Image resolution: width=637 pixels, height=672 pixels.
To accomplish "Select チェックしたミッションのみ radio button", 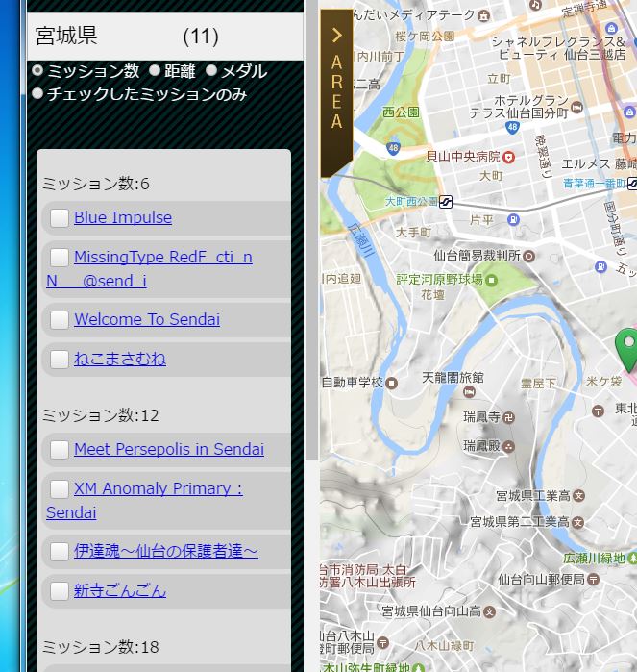I will [x=37, y=93].
